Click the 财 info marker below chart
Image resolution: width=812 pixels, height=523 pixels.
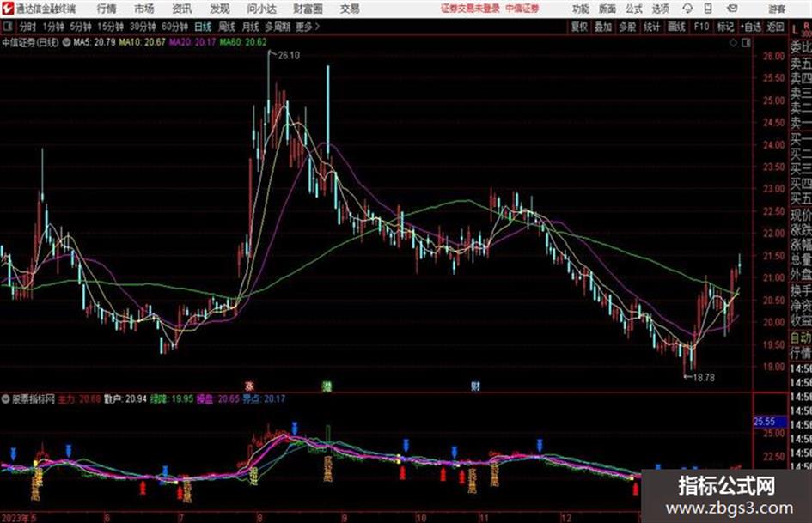tap(475, 386)
